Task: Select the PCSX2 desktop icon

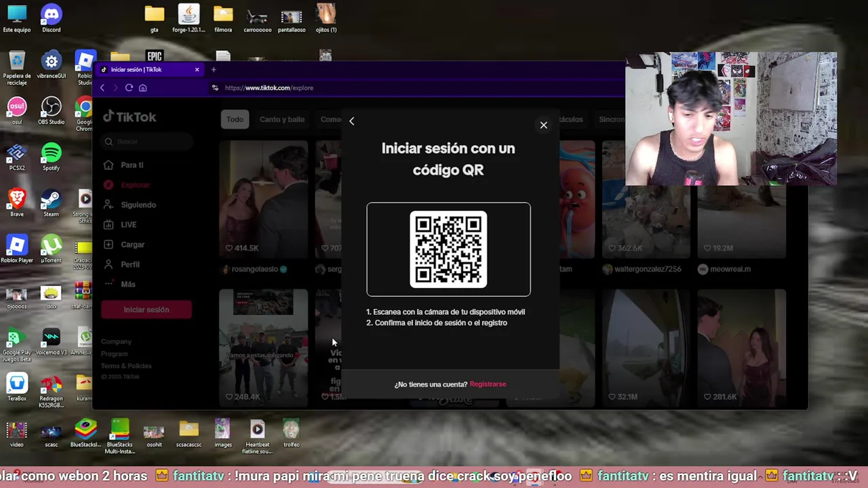Action: [17, 157]
